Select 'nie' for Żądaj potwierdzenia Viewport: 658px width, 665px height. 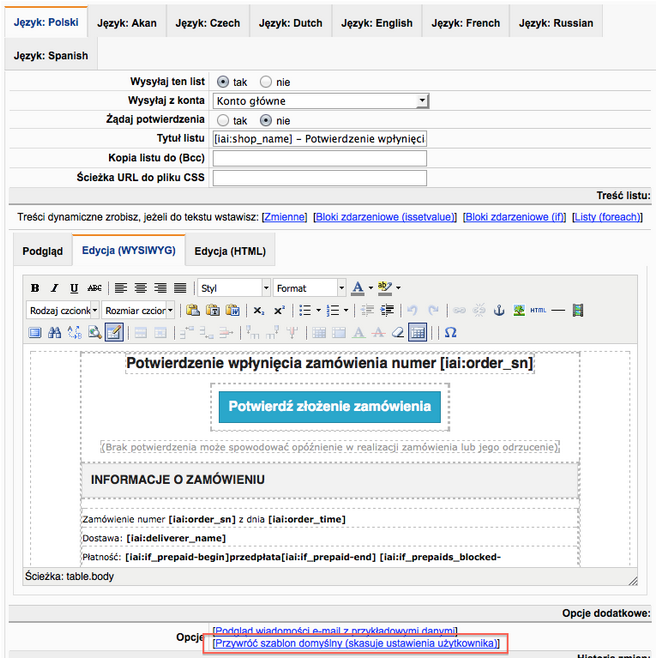(266, 120)
